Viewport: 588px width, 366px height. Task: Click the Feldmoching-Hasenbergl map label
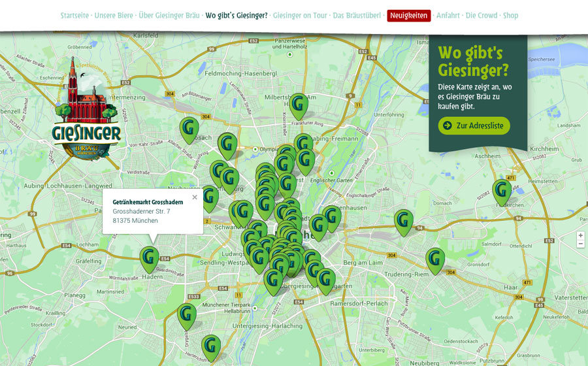pos(240,73)
